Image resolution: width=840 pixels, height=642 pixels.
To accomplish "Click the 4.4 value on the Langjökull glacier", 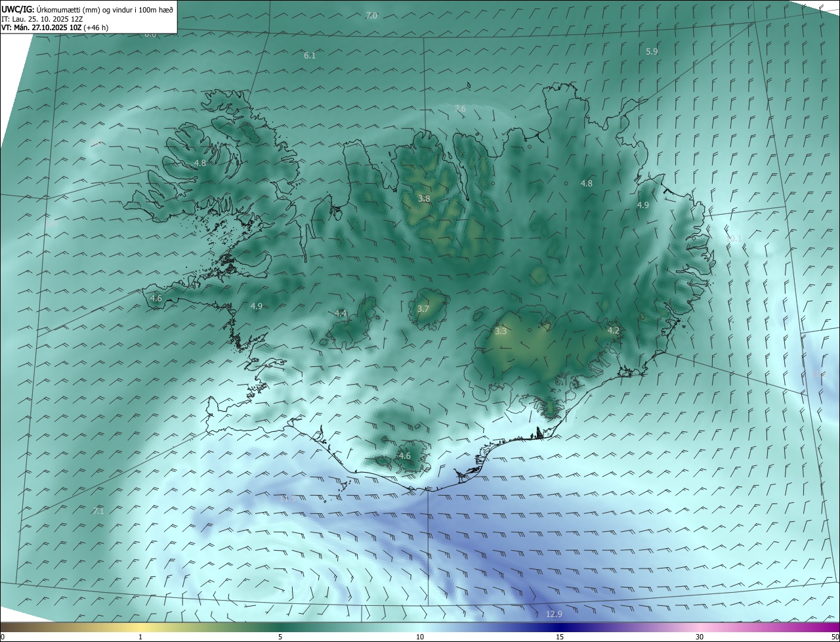I will (x=341, y=314).
